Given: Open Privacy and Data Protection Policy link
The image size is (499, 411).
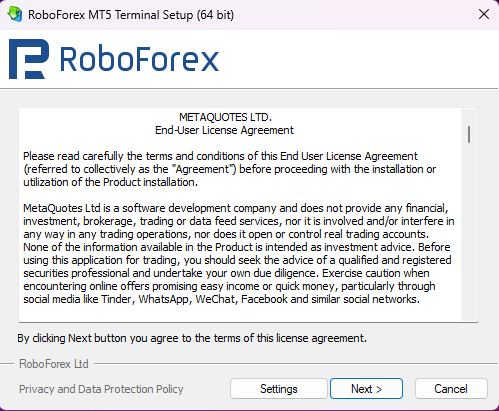Looking at the screenshot, I should 101,389.
